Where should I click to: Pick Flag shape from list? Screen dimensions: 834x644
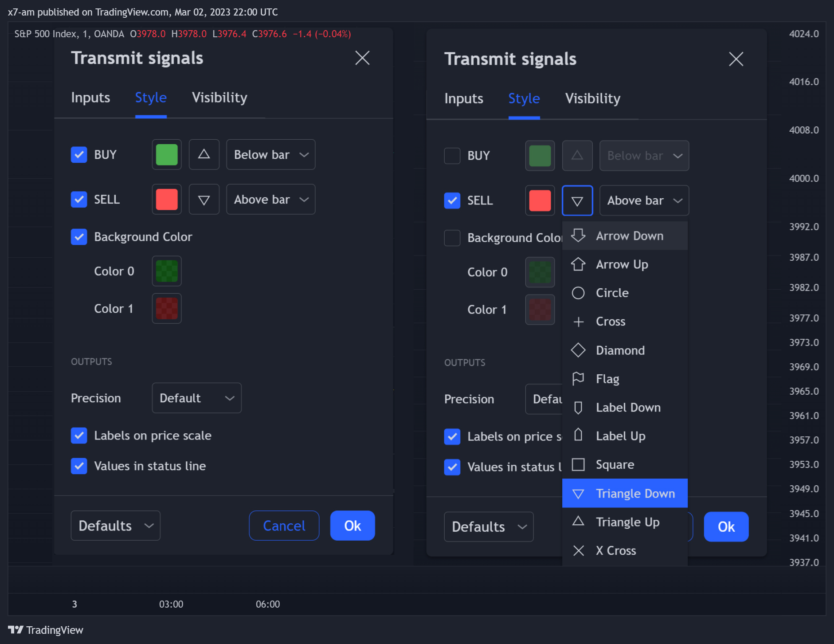tap(625, 379)
